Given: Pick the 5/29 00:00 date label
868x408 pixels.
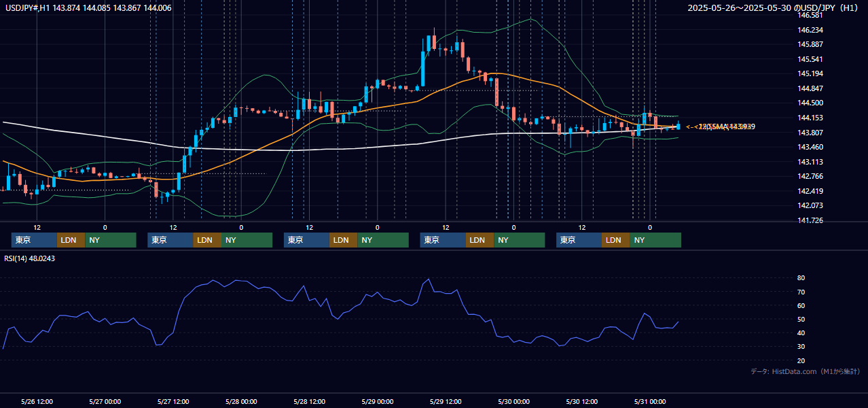Looking at the screenshot, I should [x=378, y=401].
